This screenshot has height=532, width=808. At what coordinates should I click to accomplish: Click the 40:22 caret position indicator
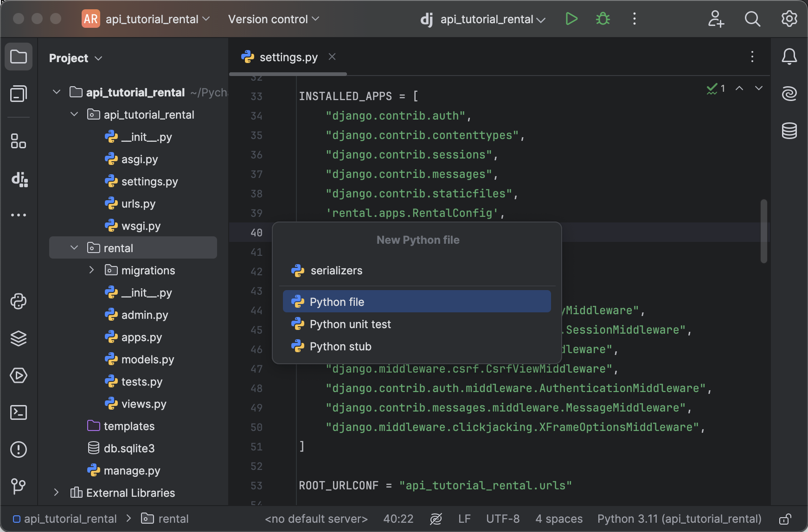click(x=398, y=519)
